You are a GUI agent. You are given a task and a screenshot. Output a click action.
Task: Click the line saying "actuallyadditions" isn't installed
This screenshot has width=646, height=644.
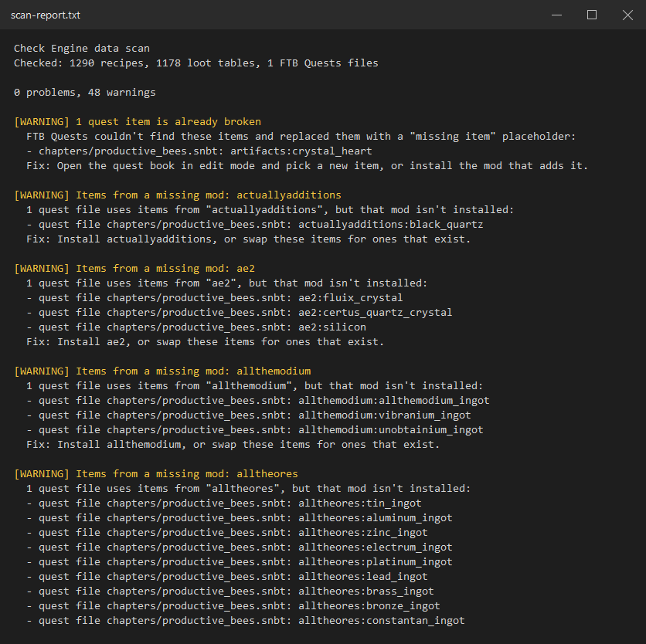(x=270, y=209)
